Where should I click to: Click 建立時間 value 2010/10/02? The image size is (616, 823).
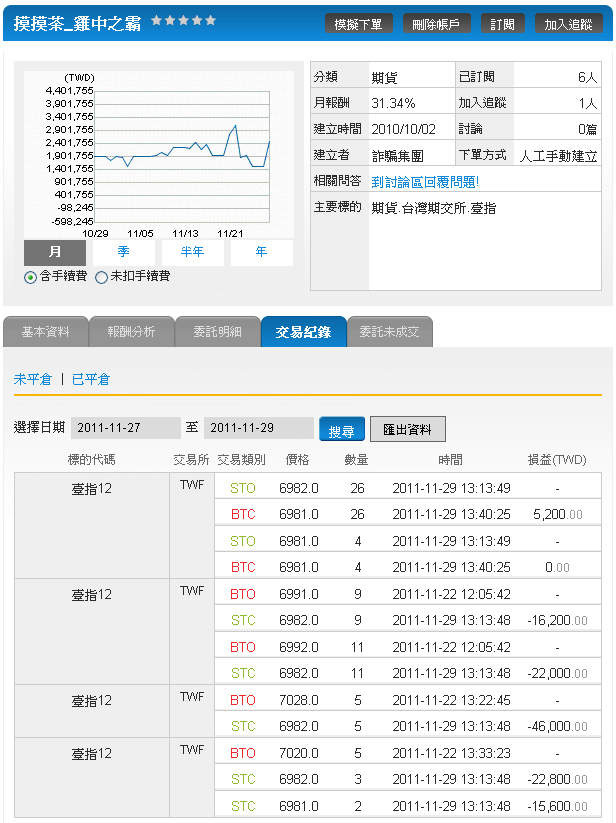(403, 129)
